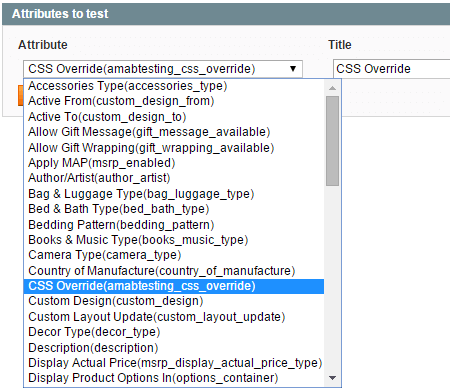This screenshot has height=390, width=450.
Task: Select Decor Type(decor_type) option
Action: tap(174, 332)
